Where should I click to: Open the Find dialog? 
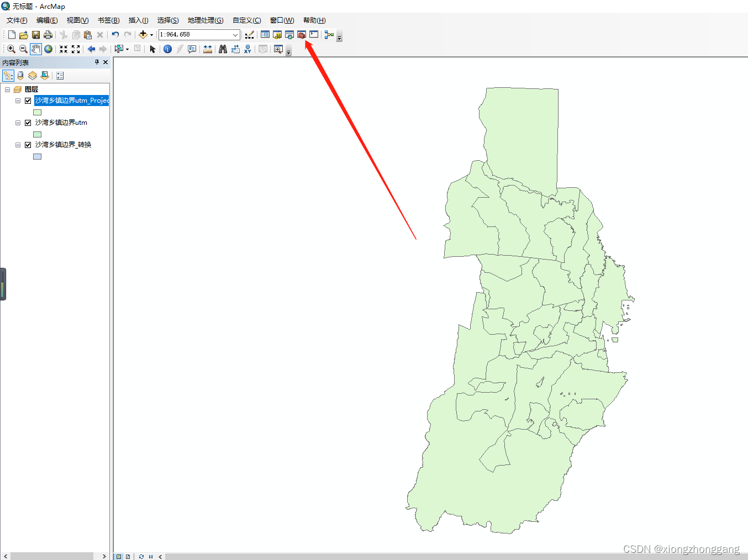[223, 49]
